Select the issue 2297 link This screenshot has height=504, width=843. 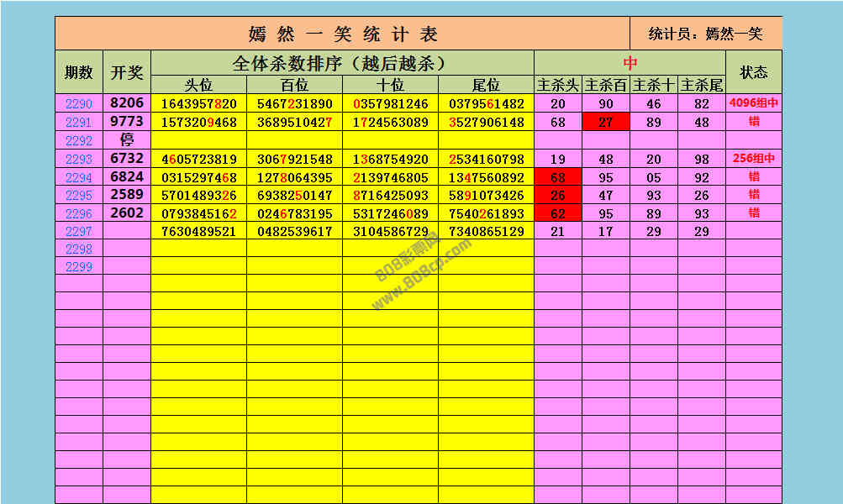point(78,231)
